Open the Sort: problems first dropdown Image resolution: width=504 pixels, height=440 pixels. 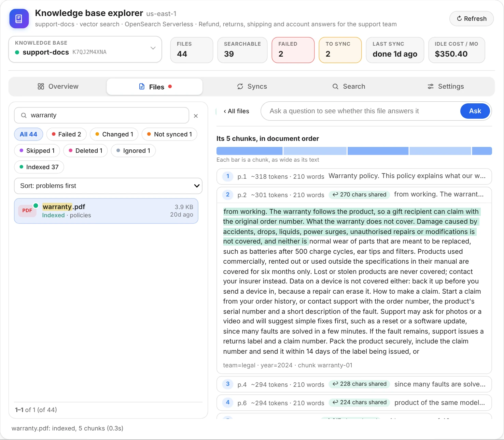(x=108, y=186)
